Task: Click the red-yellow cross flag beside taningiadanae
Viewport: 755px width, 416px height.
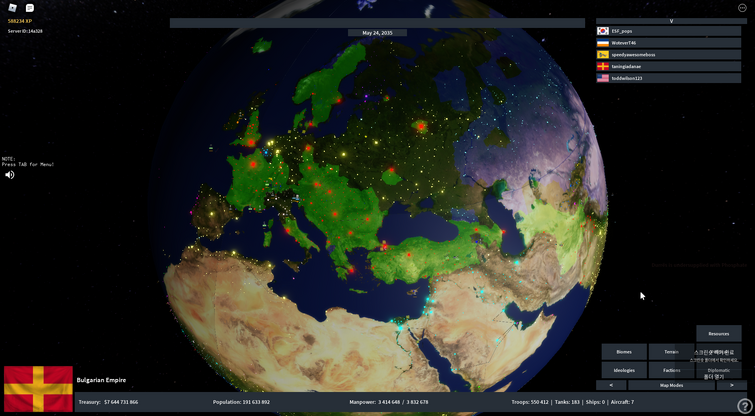Action: 603,66
